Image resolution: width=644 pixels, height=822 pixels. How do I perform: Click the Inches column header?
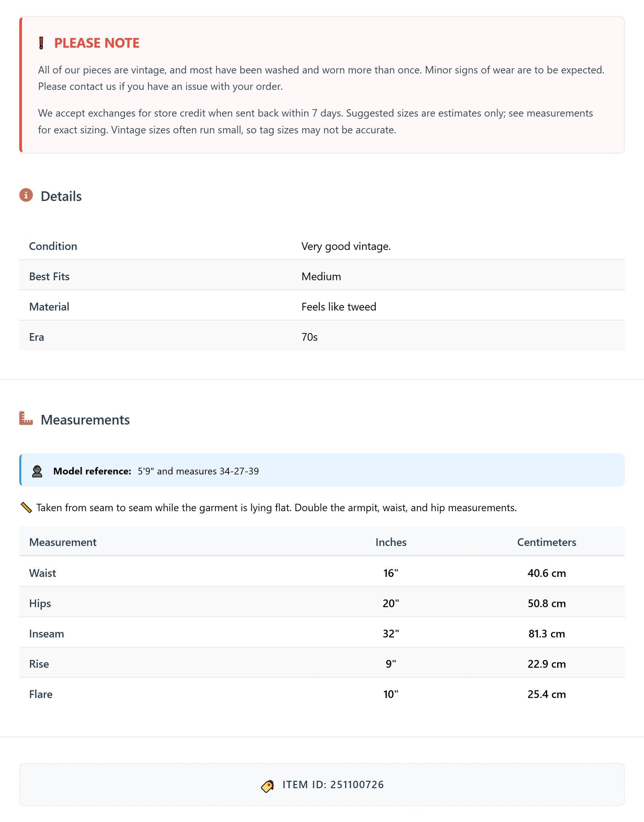click(391, 542)
